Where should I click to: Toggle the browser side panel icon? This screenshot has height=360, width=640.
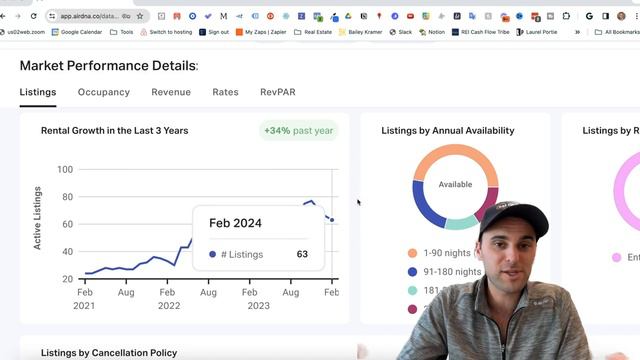[x=605, y=16]
